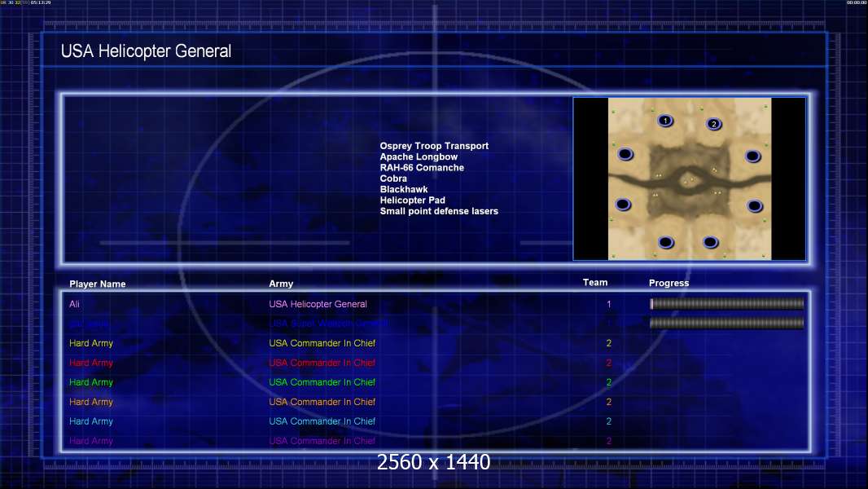
Task: Click Ali's loading progress bar
Action: (727, 303)
